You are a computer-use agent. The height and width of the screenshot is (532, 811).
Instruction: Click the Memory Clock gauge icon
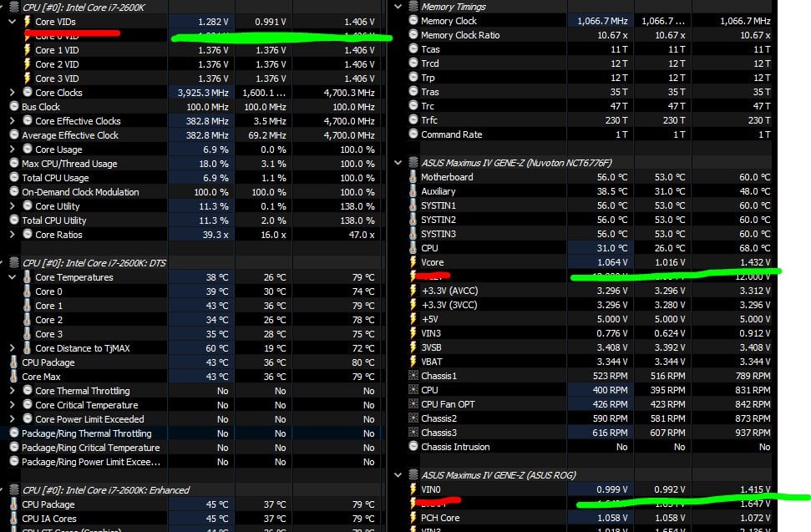coord(413,21)
